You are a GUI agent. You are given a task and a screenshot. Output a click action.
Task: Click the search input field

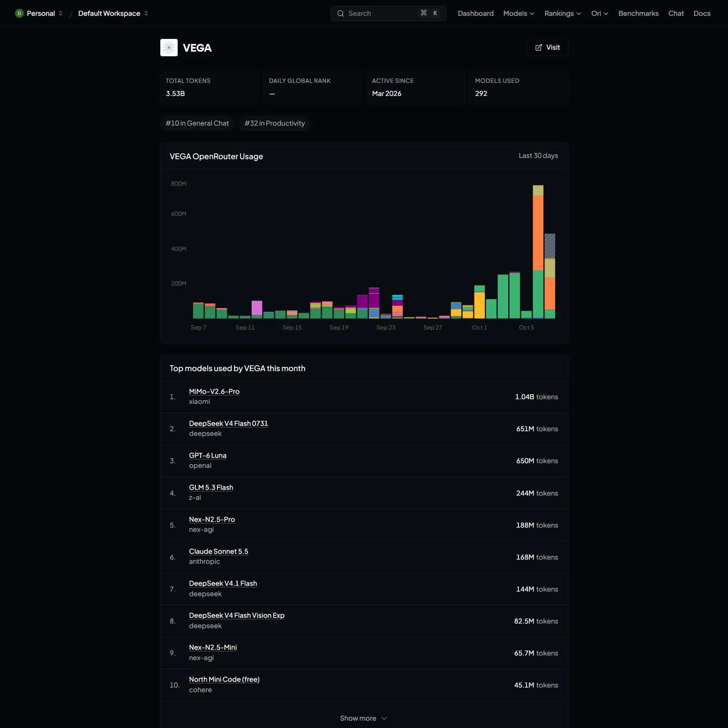[388, 13]
